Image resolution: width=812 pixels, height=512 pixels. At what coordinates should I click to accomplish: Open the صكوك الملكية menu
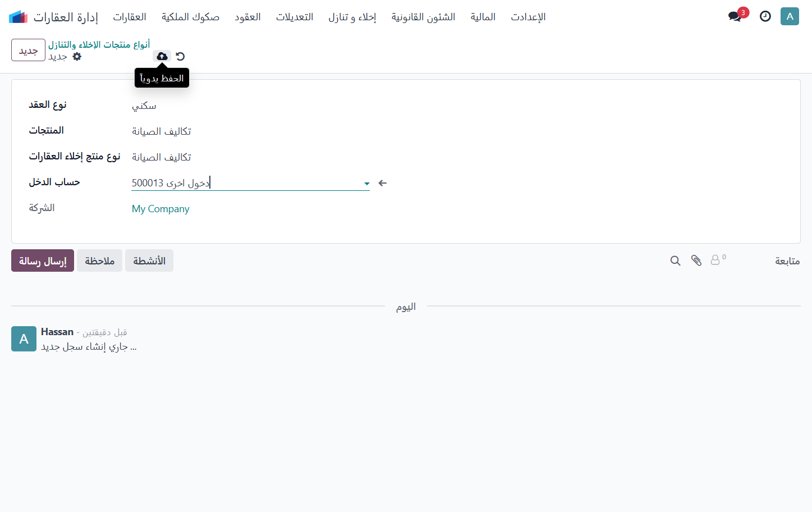point(191,17)
